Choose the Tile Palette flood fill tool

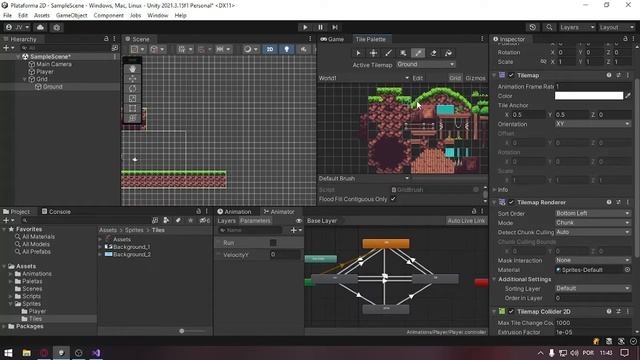click(x=448, y=53)
